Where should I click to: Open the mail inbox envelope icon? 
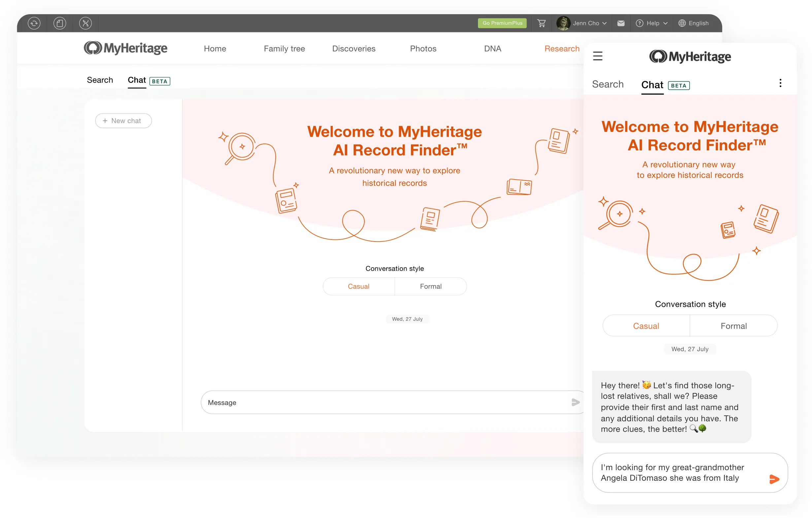pyautogui.click(x=621, y=23)
